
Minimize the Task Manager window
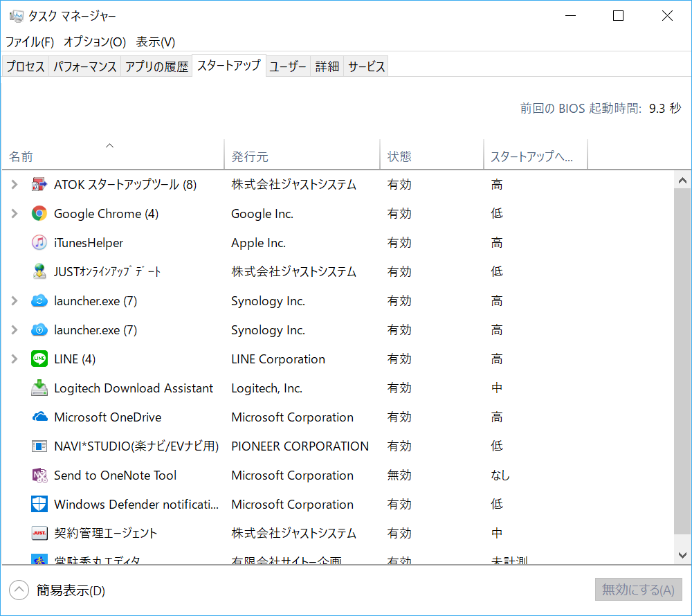click(x=571, y=16)
